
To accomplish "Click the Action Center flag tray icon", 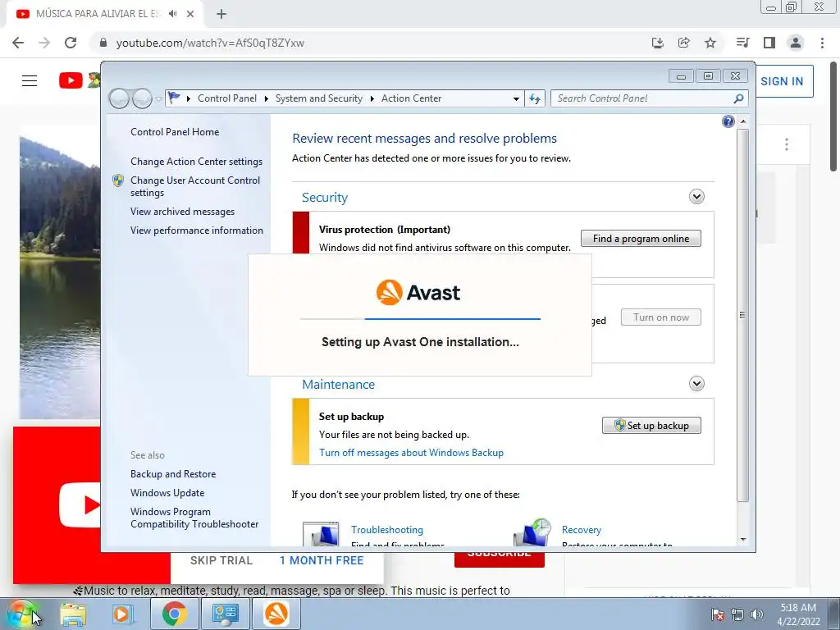I will [x=717, y=614].
